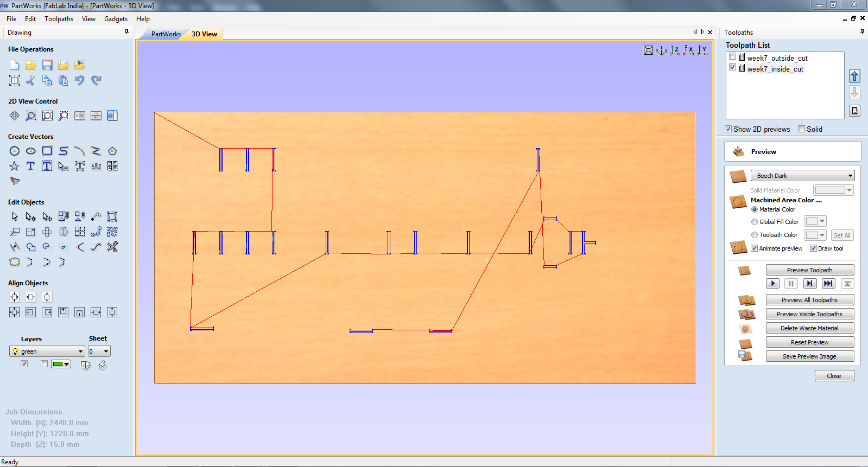Screen dimensions: 868x467
Task: Move toolpath up with blue arrow
Action: (854, 76)
